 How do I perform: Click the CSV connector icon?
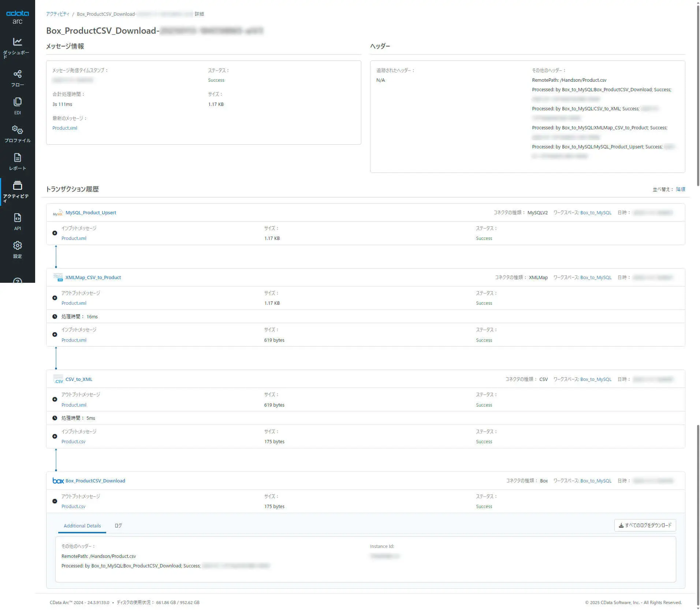click(58, 379)
